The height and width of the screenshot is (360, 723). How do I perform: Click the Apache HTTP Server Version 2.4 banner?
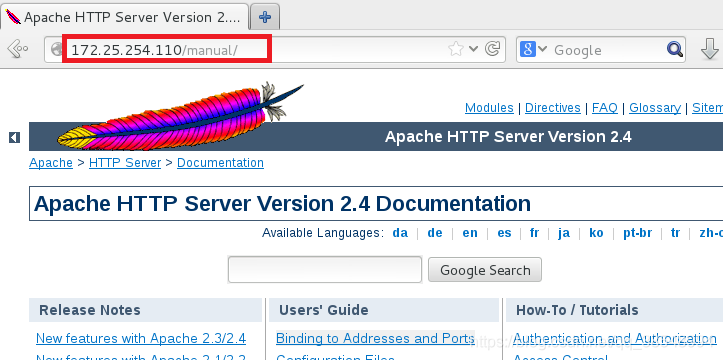(508, 136)
